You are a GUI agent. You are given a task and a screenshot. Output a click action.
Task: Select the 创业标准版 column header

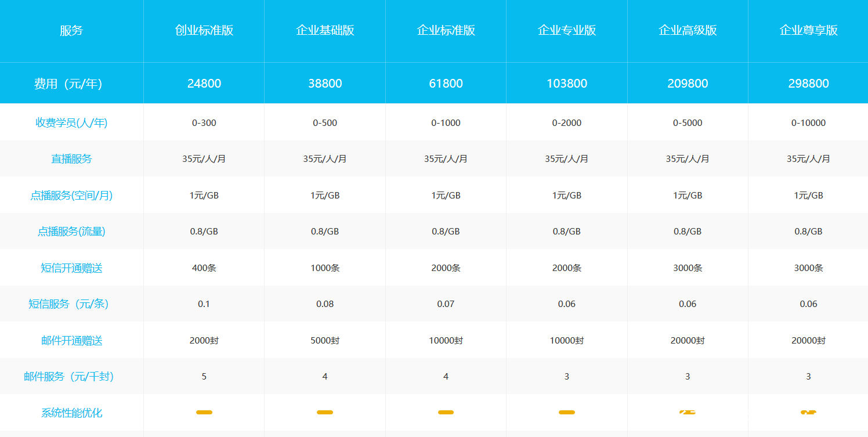click(x=204, y=31)
